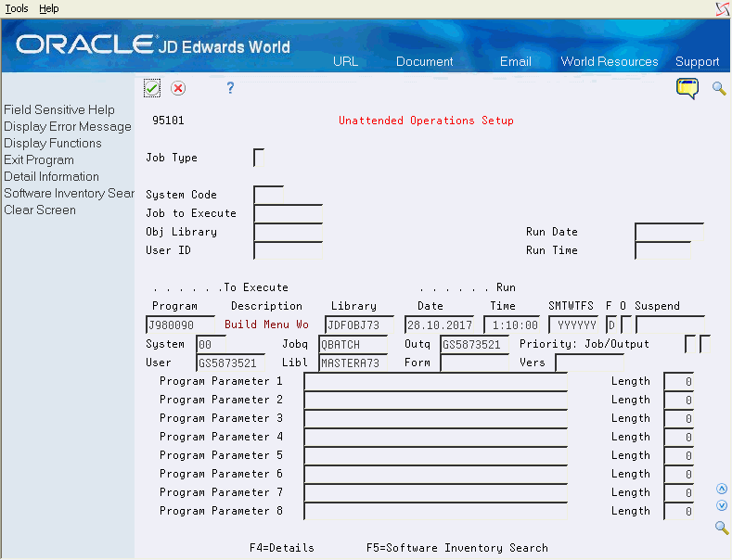The height and width of the screenshot is (560, 732).
Task: Click the O field next to F
Action: pos(626,325)
